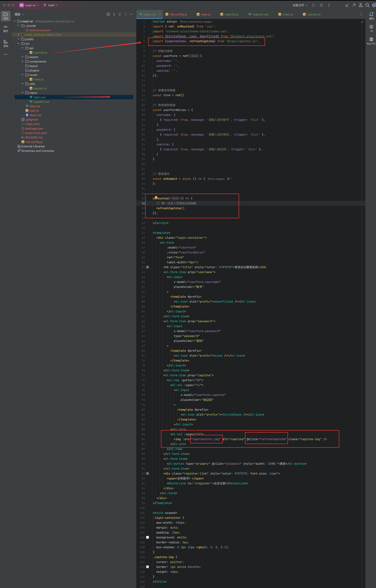The image size is (376, 588).
Task: Start debugging with the bug icon
Action: pyautogui.click(x=321, y=5)
